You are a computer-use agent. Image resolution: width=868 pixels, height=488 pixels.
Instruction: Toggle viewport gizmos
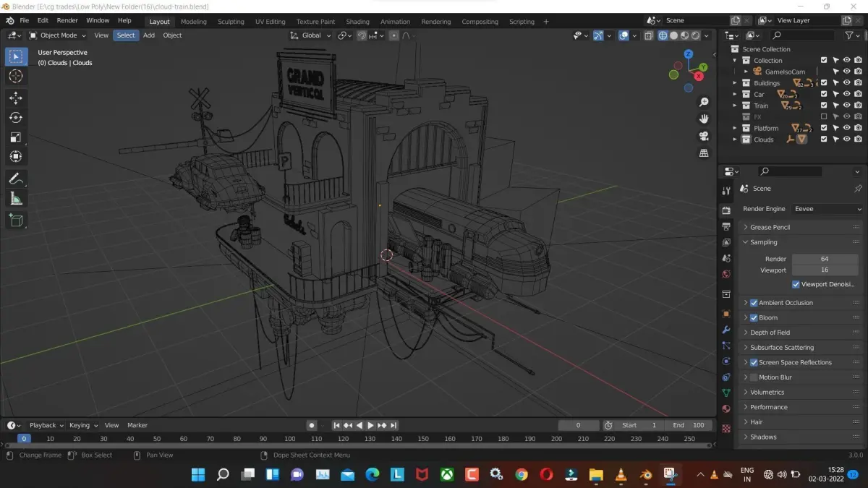click(598, 35)
